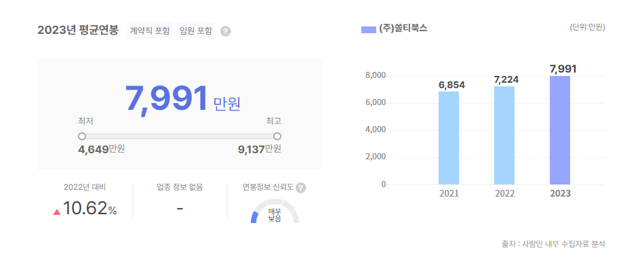
Task: Click the (주)쏠티북스 legend label
Action: 403,29
